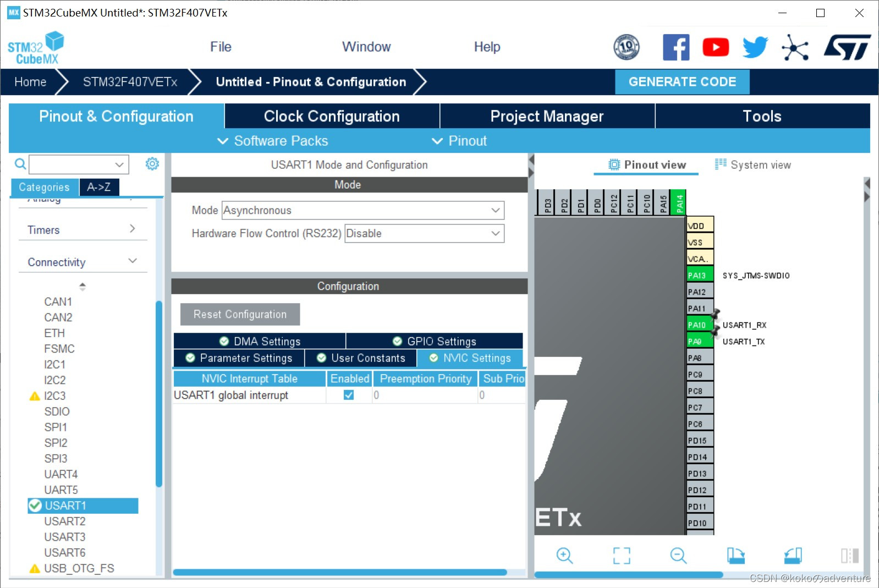Viewport: 879px width, 588px height.
Task: Open the gear settings icon in categories panel
Action: tap(152, 164)
